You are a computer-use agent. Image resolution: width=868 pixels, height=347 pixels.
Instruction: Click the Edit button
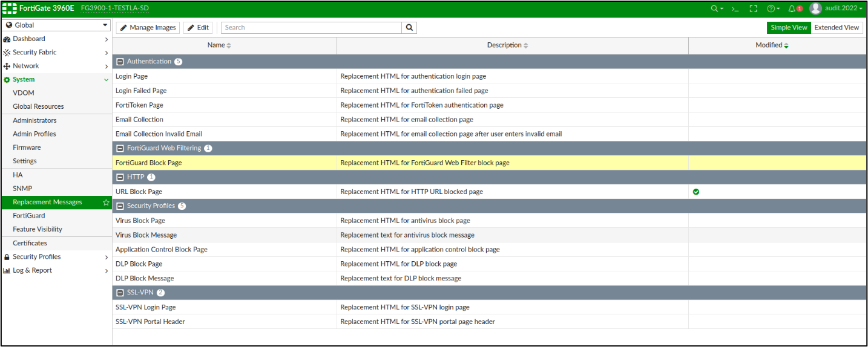pyautogui.click(x=198, y=27)
